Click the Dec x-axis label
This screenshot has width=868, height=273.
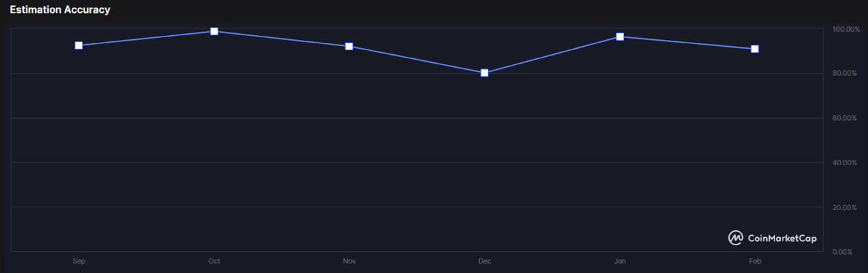(x=484, y=261)
